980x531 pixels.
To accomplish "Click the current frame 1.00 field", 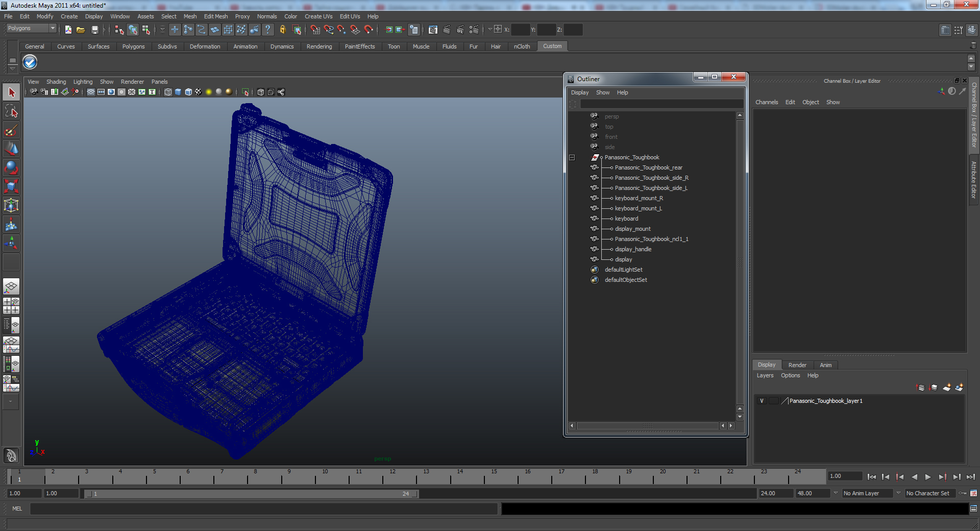I will [x=845, y=476].
